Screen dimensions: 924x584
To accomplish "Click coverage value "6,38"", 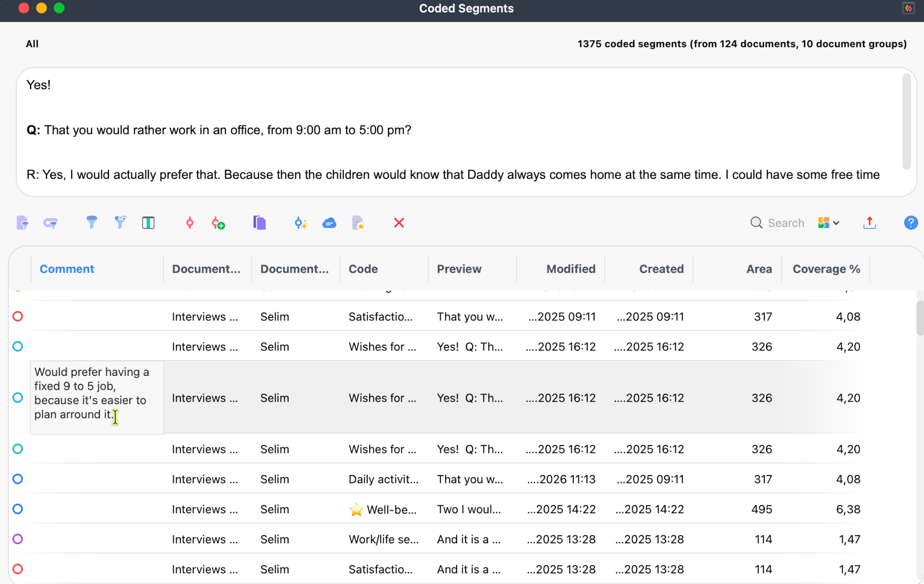I will [x=848, y=509].
